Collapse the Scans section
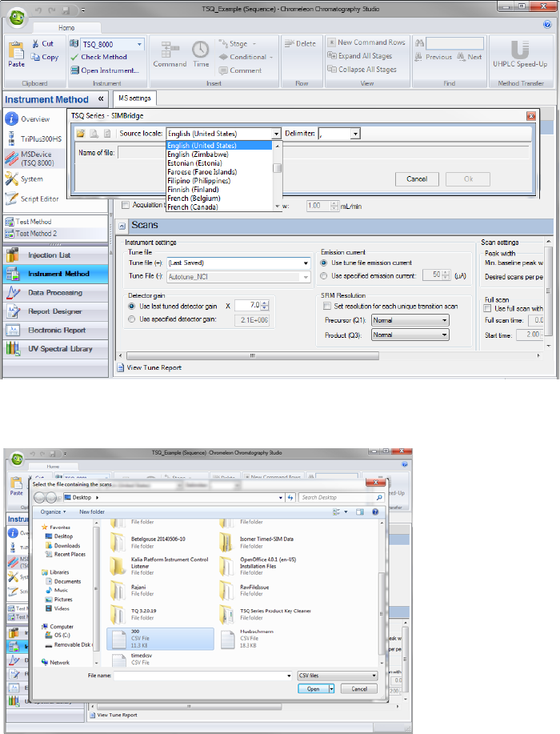The height and width of the screenshot is (734, 560). pyautogui.click(x=122, y=226)
